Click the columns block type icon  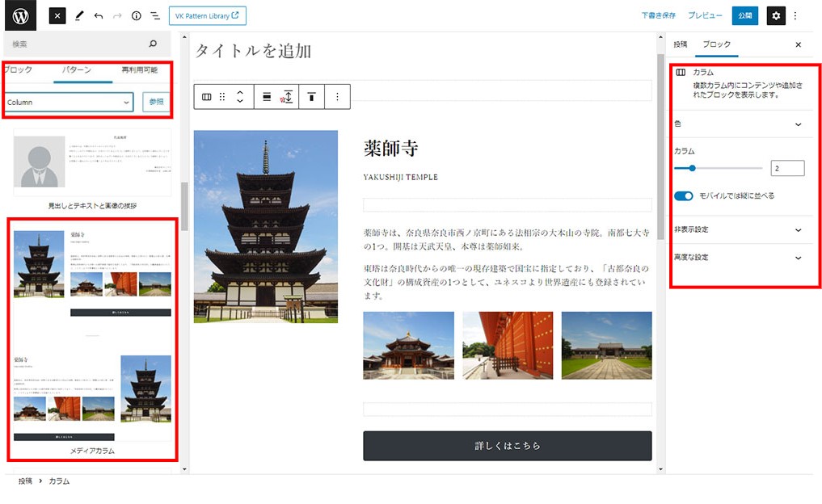(x=207, y=97)
